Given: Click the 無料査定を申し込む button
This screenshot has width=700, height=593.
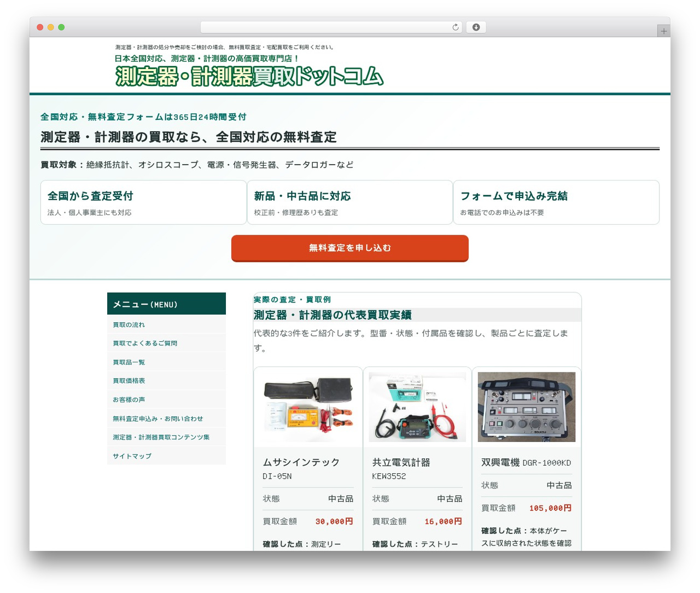Looking at the screenshot, I should click(x=350, y=248).
